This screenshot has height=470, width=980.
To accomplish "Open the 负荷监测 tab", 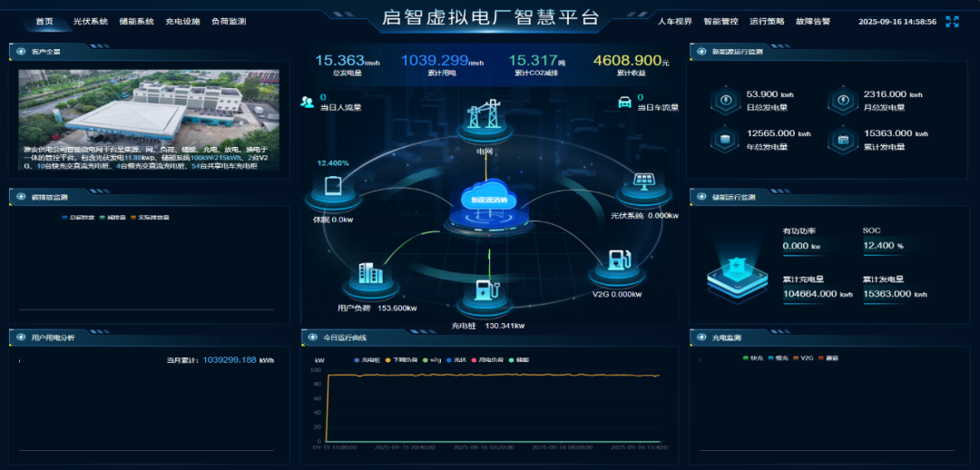I will click(x=229, y=21).
